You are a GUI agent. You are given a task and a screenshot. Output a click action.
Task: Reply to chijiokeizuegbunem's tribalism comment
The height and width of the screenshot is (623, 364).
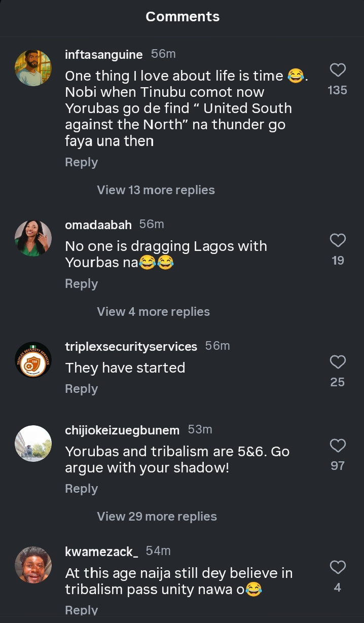tap(81, 489)
